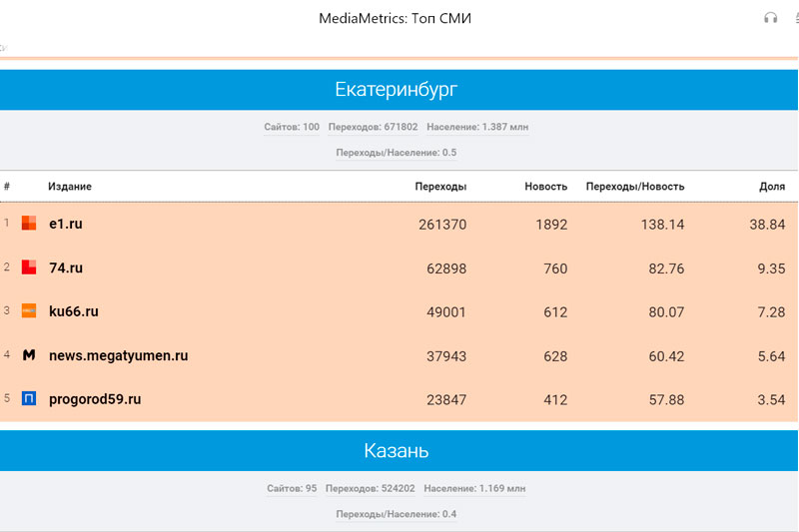Click the orange ku66.ru favicon
This screenshot has height=532, width=799.
[x=29, y=311]
